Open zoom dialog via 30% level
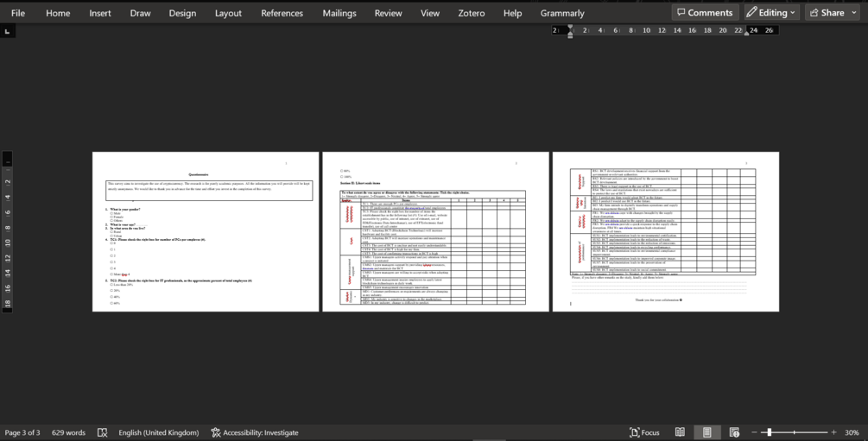 pyautogui.click(x=852, y=432)
